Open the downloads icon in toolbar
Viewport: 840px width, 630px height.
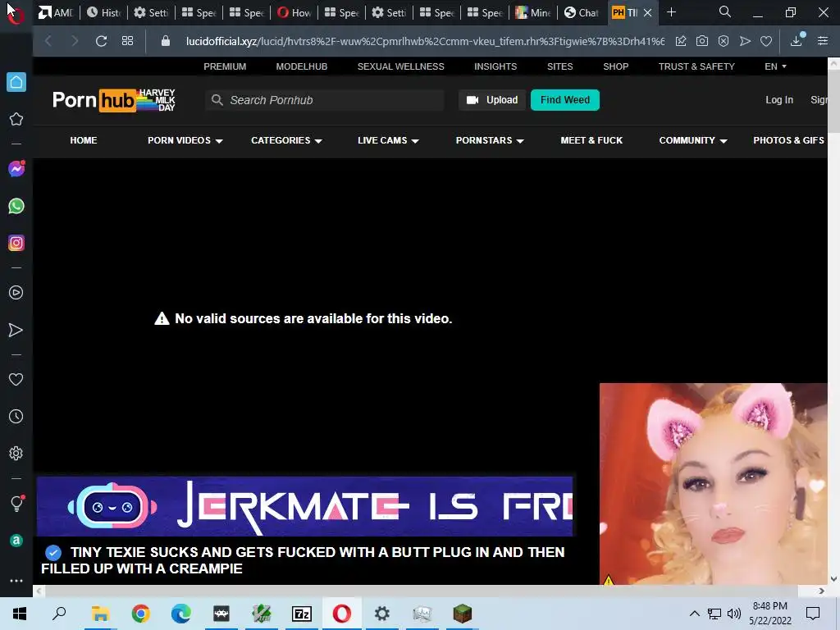pos(797,40)
